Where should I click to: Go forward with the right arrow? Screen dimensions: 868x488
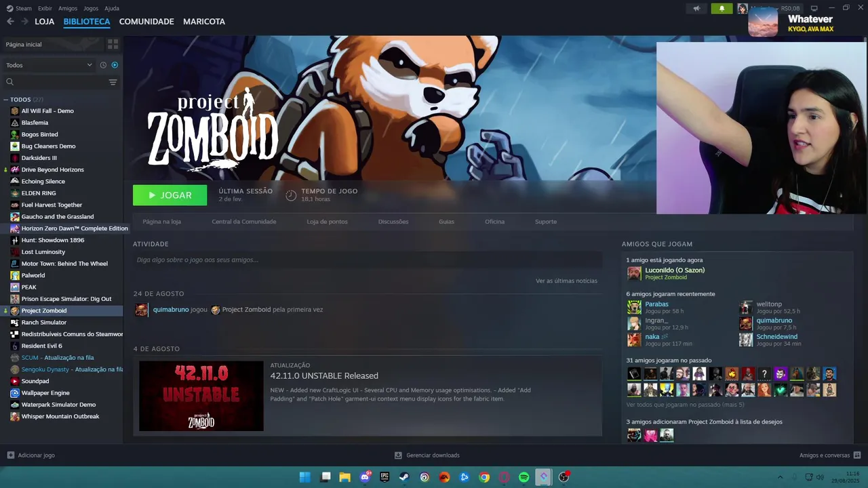coord(24,22)
